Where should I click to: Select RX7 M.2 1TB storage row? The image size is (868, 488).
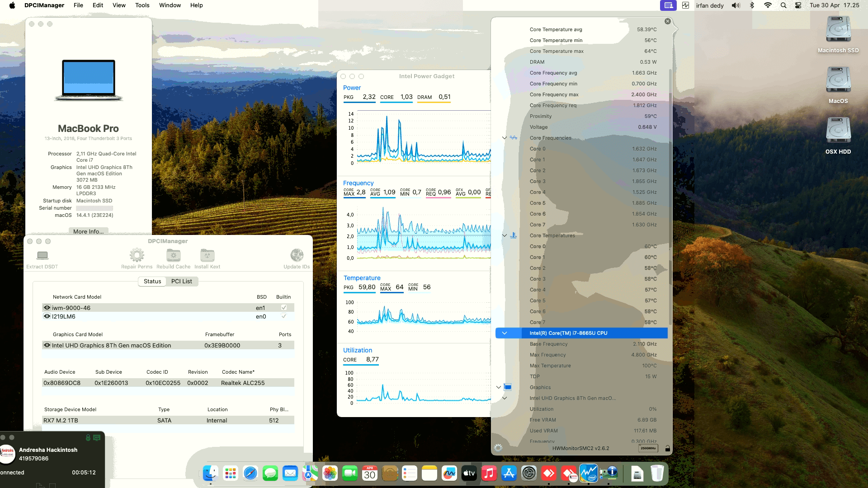tap(168, 420)
